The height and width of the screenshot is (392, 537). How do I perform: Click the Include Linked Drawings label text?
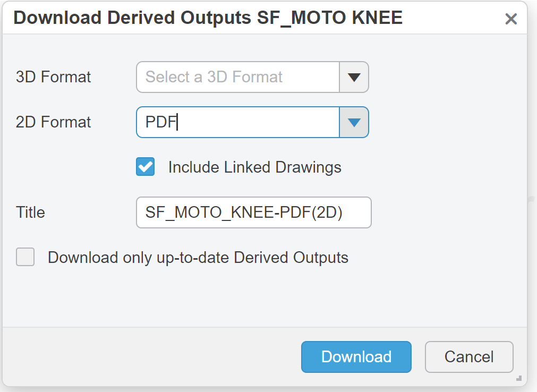pos(255,167)
